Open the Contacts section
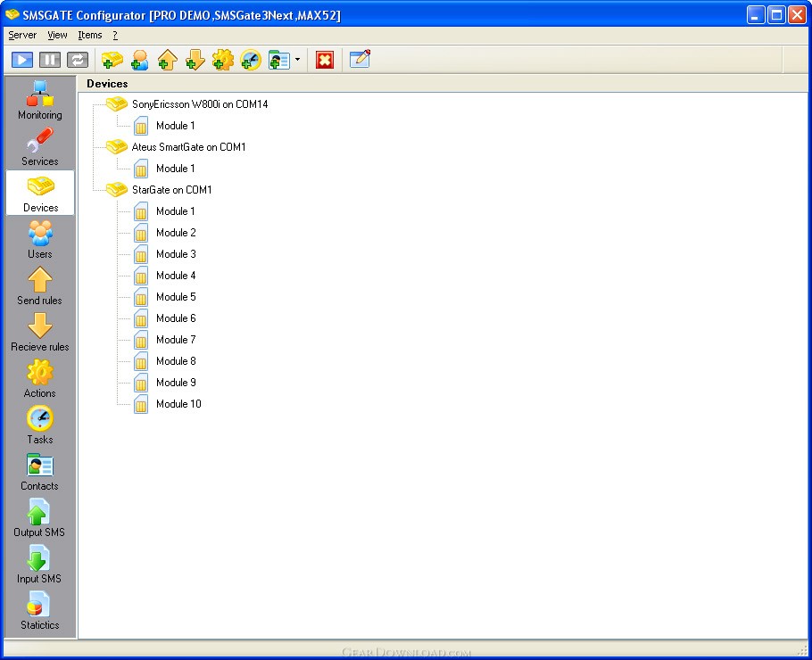 [x=40, y=471]
